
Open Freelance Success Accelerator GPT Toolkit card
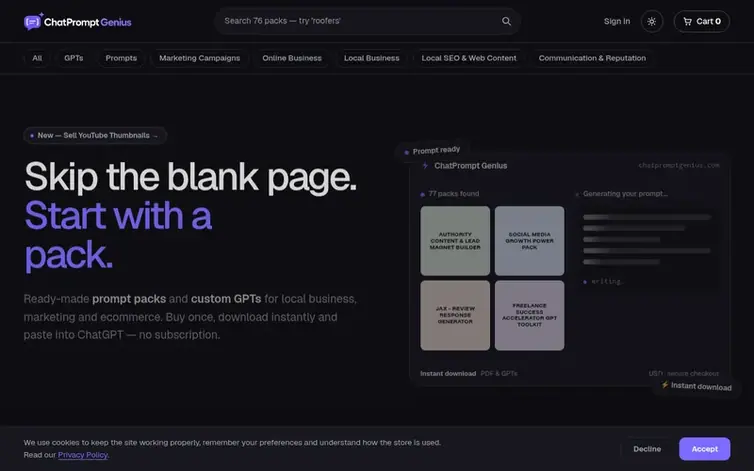pos(529,316)
